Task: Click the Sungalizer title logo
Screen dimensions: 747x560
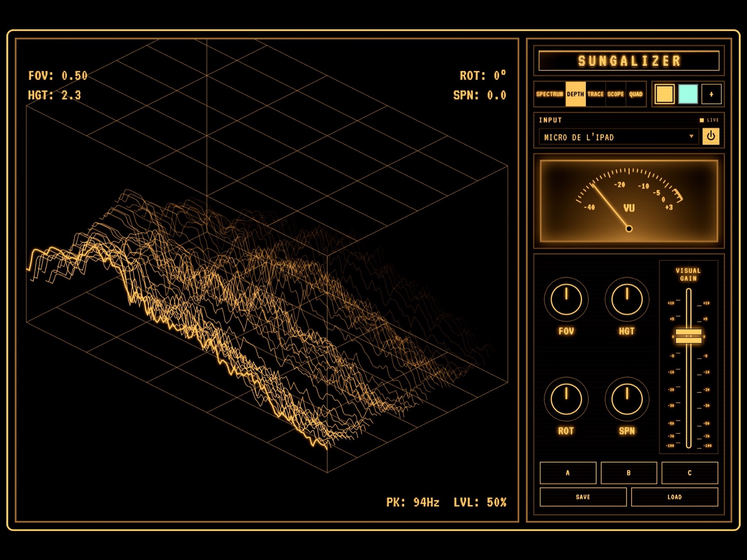Action: (x=629, y=61)
